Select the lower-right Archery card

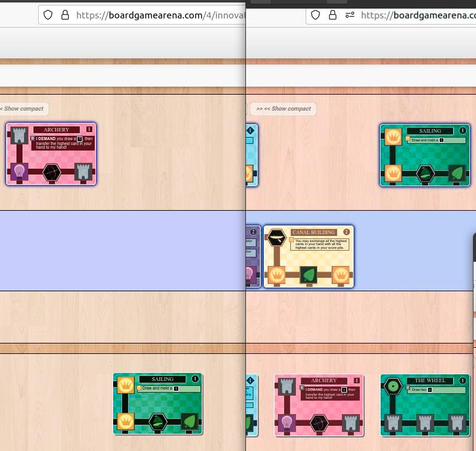319,405
